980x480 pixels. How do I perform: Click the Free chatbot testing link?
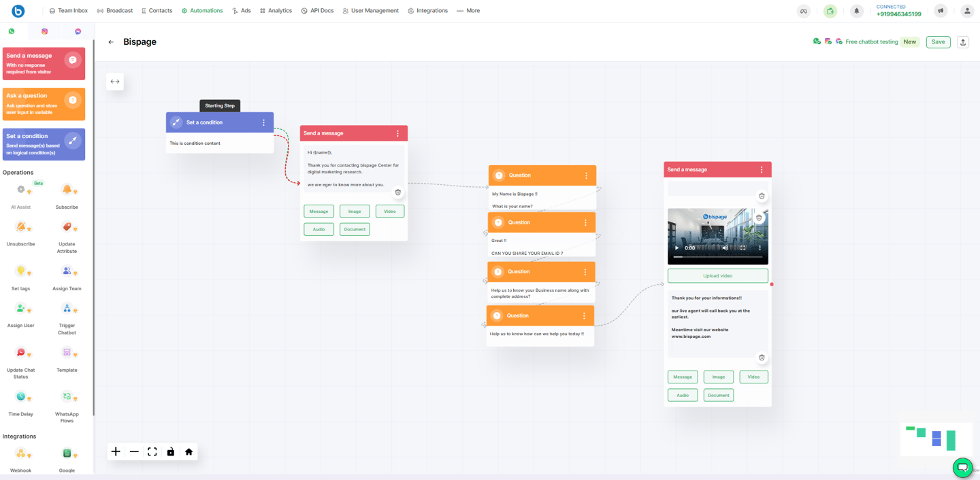point(872,42)
